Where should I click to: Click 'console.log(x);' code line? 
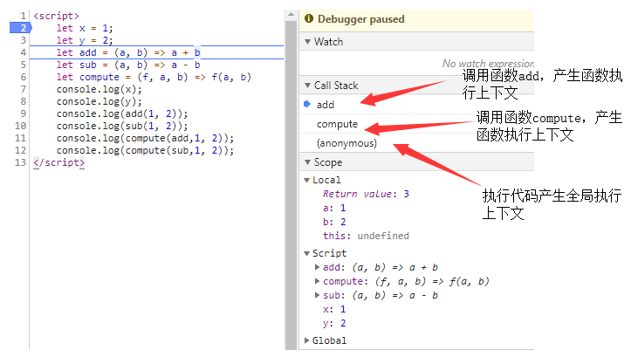pos(99,89)
